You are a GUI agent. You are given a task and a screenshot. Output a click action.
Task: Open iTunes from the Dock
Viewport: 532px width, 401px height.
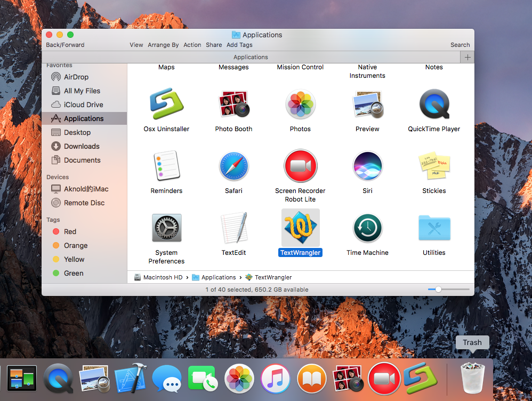click(x=275, y=378)
